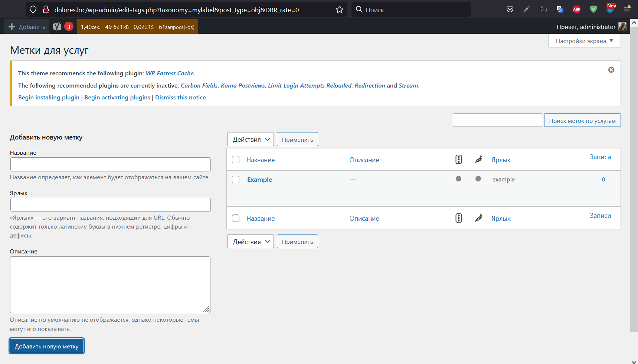This screenshot has height=364, width=638.
Task: Click Example row's SEO score gray dot
Action: coord(459,179)
